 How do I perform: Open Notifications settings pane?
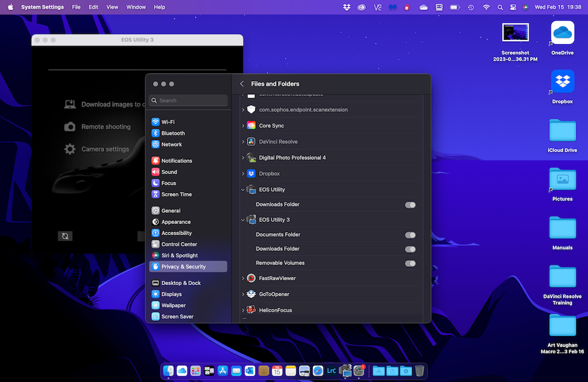[176, 161]
